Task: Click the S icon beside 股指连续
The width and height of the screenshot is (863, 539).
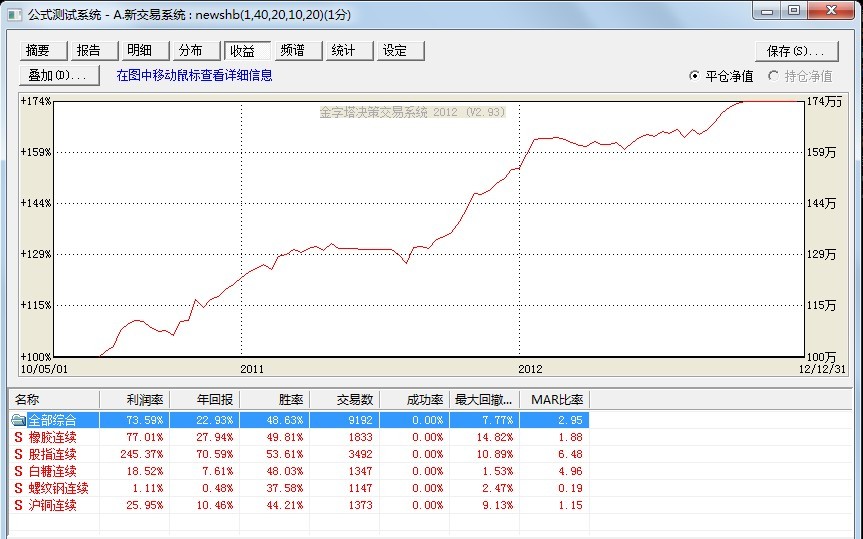Action: point(19,454)
